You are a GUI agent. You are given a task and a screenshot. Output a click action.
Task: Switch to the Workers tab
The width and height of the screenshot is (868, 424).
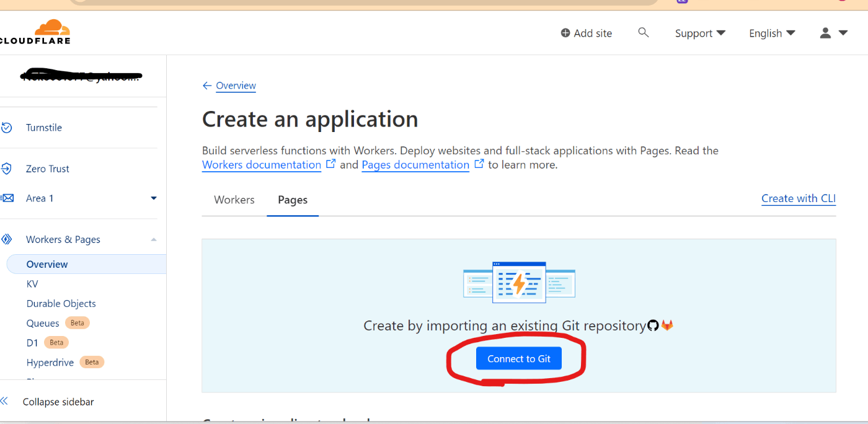(x=234, y=200)
